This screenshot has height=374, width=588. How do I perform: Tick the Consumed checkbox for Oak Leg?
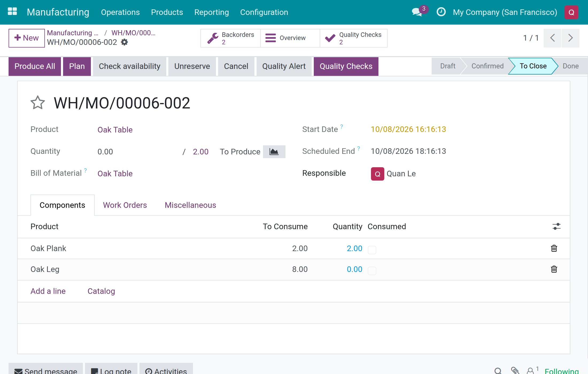(372, 271)
